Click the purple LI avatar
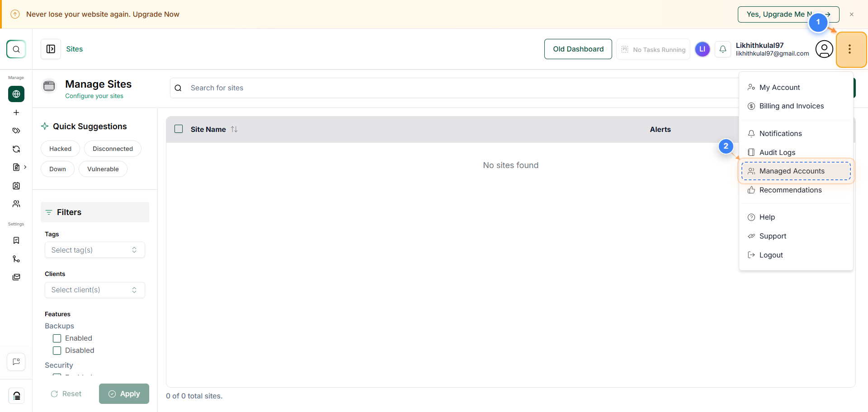868x412 pixels. coord(702,49)
